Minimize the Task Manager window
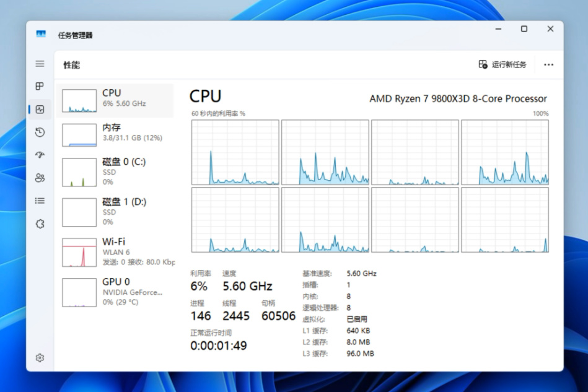The width and height of the screenshot is (588, 392). pyautogui.click(x=498, y=29)
